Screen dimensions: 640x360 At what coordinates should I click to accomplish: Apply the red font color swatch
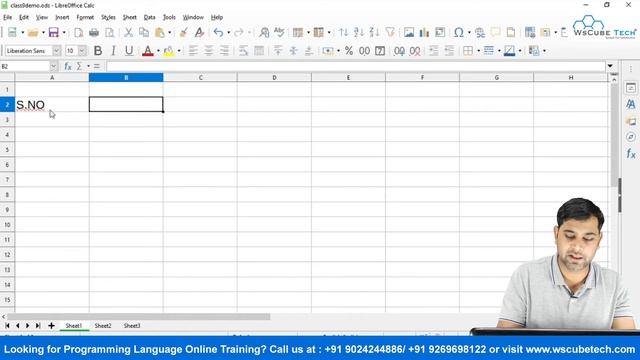tap(148, 51)
